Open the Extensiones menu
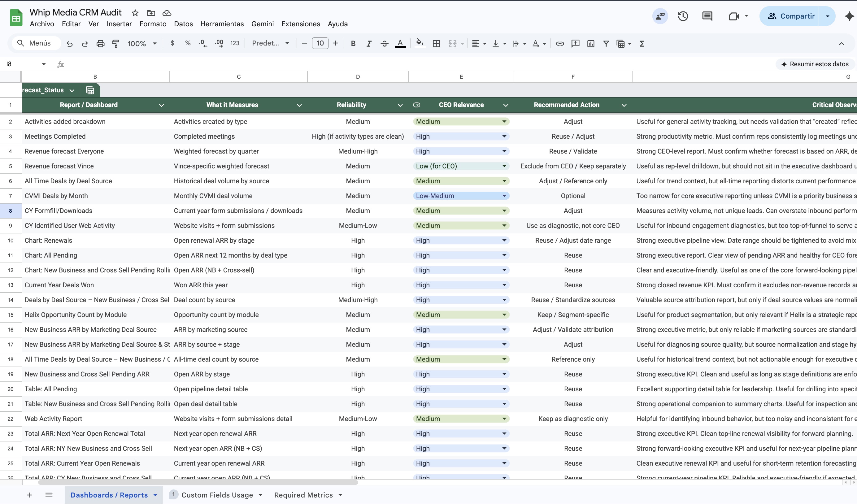Viewport: 857px width, 504px height. click(x=301, y=24)
